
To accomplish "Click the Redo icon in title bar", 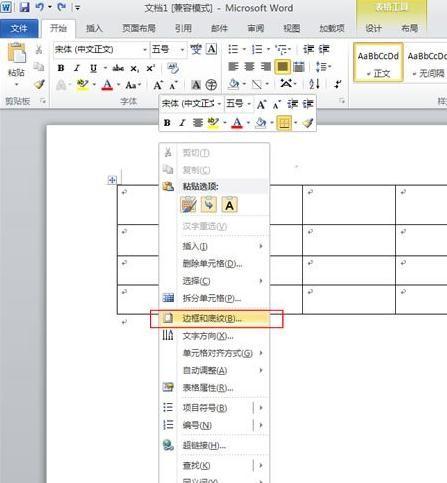I will coord(61,7).
